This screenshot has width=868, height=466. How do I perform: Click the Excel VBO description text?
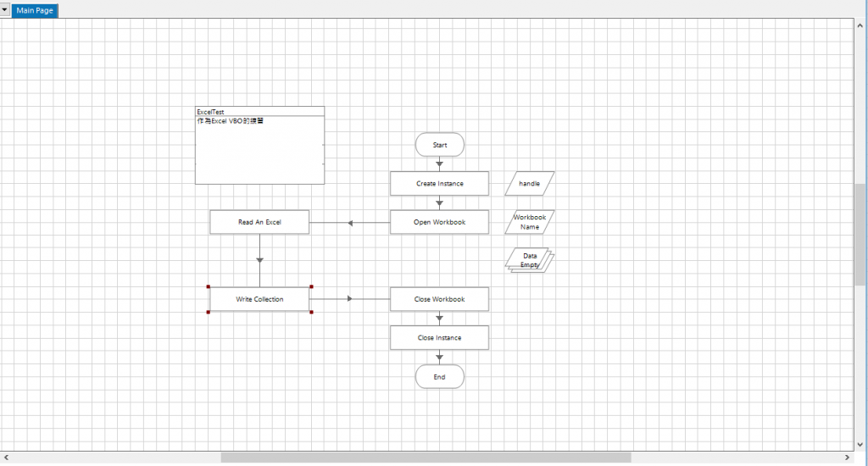click(231, 121)
